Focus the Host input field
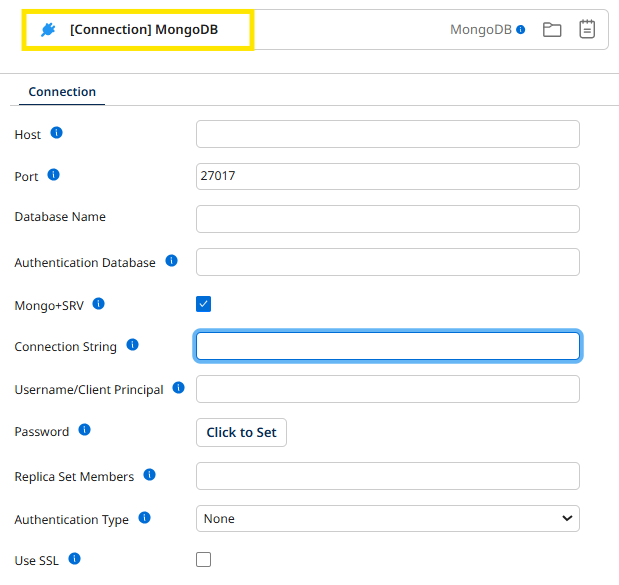The width and height of the screenshot is (619, 585). (x=387, y=134)
